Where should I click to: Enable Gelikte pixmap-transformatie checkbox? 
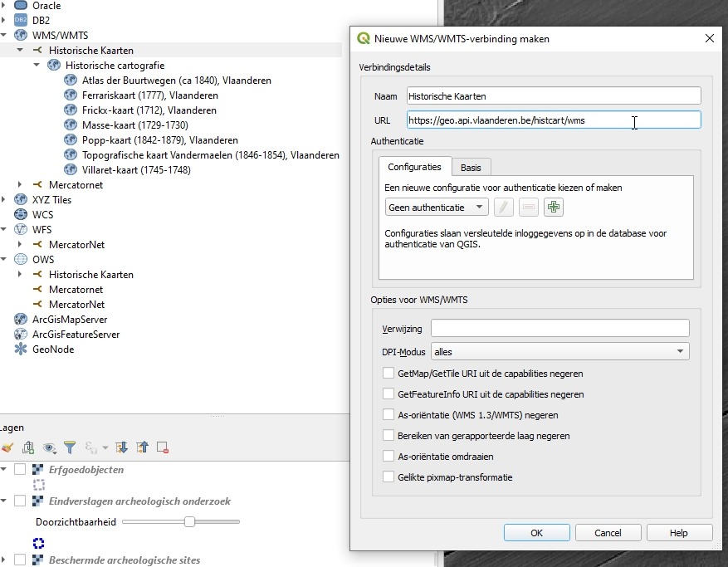point(388,477)
